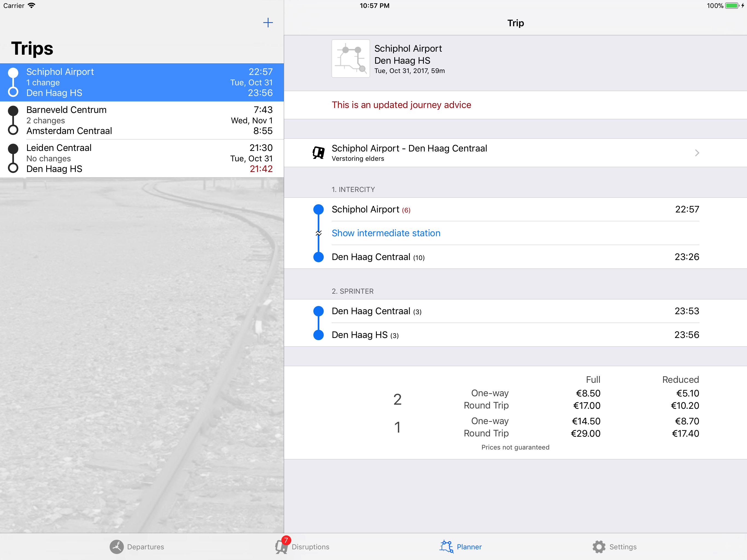Switch to Departures tab label

pyautogui.click(x=145, y=547)
